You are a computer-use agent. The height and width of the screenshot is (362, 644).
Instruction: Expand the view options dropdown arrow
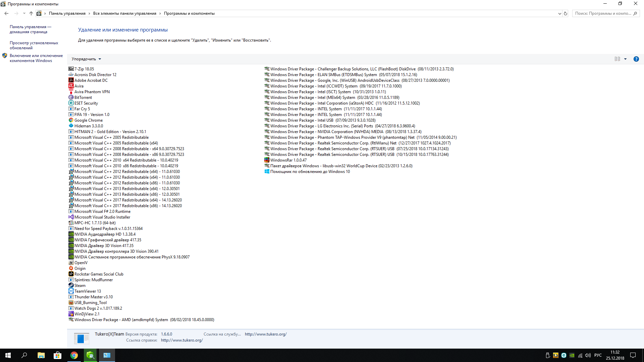coord(625,59)
